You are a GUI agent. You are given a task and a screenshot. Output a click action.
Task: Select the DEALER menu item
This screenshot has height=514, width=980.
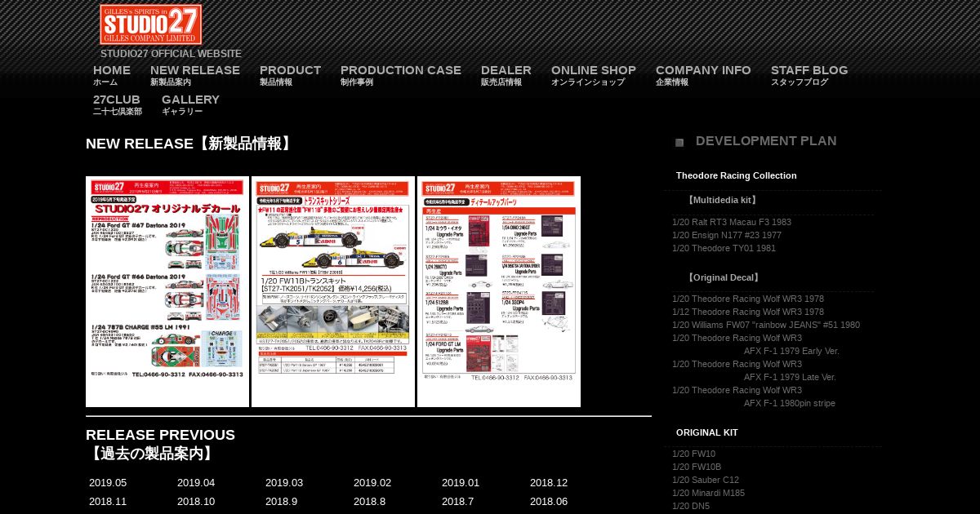coord(506,75)
